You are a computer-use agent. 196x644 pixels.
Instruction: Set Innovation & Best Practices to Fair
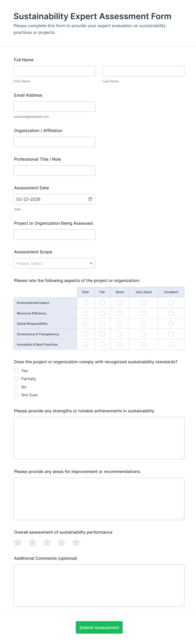[102, 344]
